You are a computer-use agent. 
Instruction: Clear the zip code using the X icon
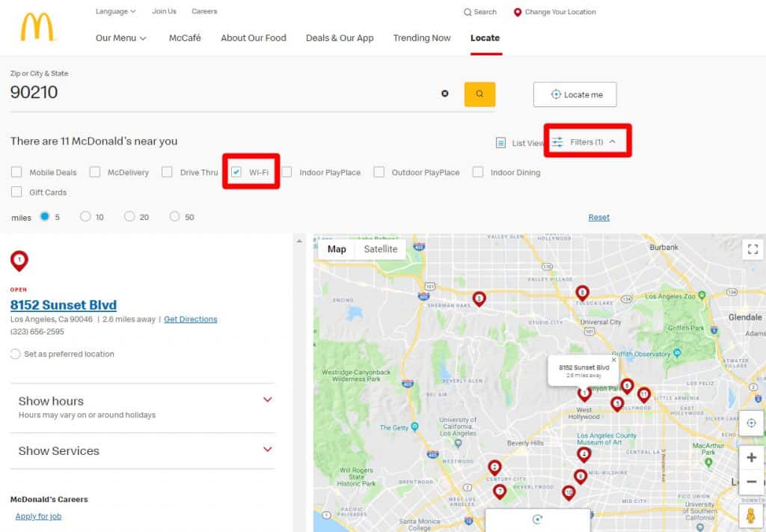coord(445,94)
